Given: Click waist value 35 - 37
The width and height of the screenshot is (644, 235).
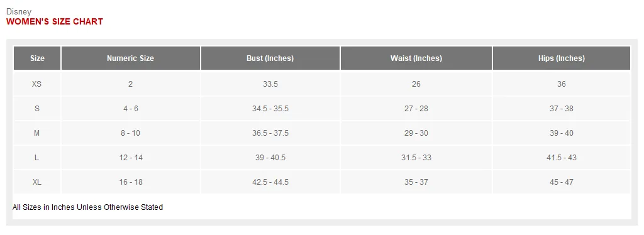Looking at the screenshot, I should coord(416,182).
